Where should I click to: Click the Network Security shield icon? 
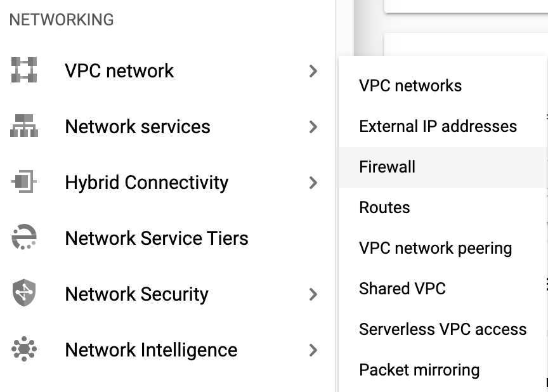pyautogui.click(x=23, y=294)
